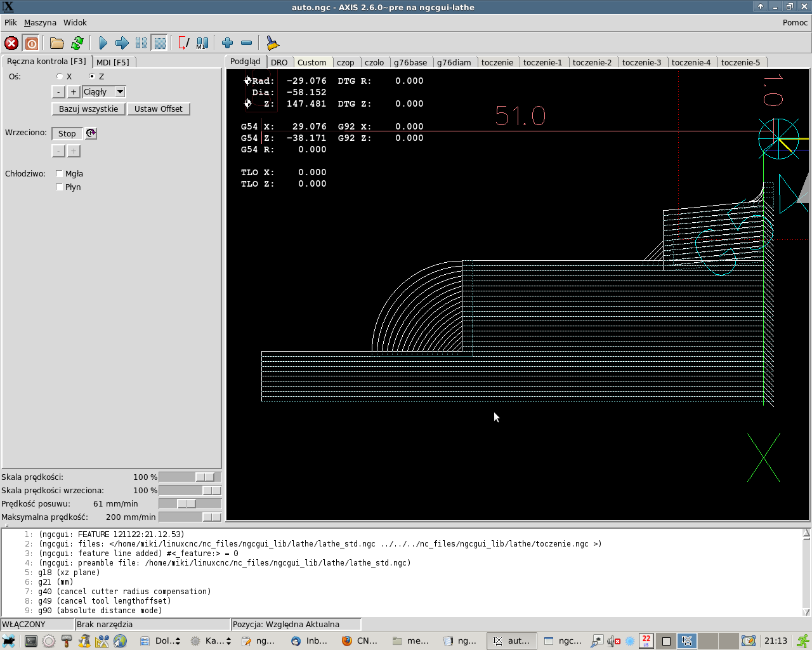Select G-code line 7 g40 cutter compensation
Image resolution: width=812 pixels, height=650 pixels.
coord(124,592)
